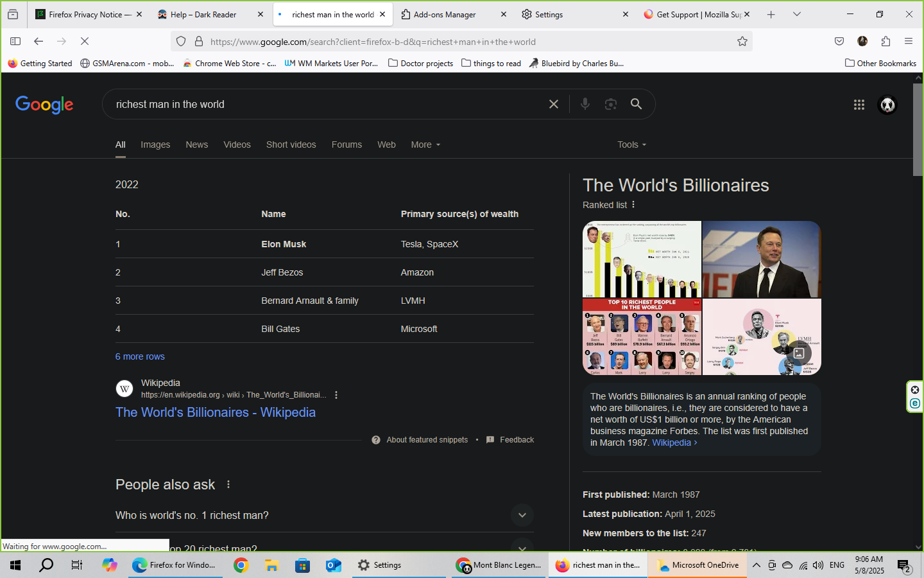The width and height of the screenshot is (924, 578).
Task: Open options for the Wikipedia result
Action: [x=336, y=395]
